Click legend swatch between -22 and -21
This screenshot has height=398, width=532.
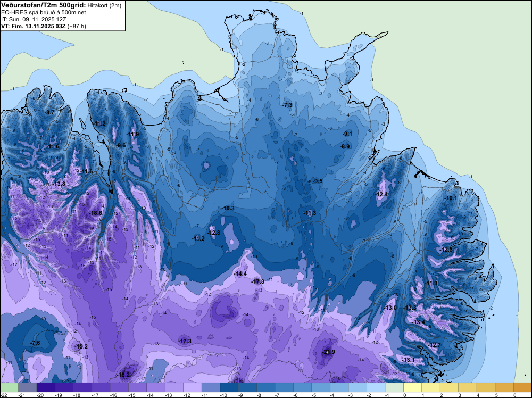[9, 387]
